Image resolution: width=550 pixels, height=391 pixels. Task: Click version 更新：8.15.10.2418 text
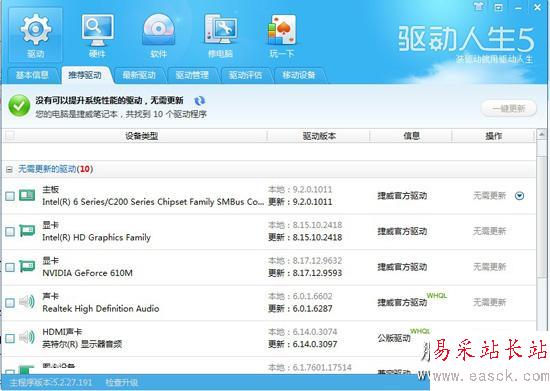click(305, 237)
